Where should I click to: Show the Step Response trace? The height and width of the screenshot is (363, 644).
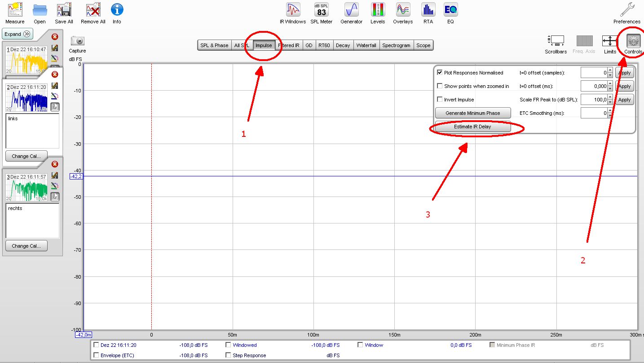pyautogui.click(x=228, y=355)
